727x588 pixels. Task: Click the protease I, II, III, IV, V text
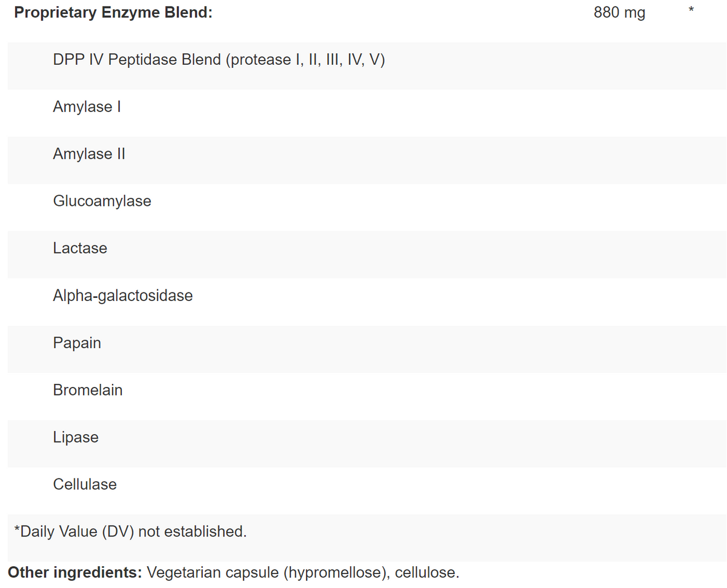coord(305,60)
